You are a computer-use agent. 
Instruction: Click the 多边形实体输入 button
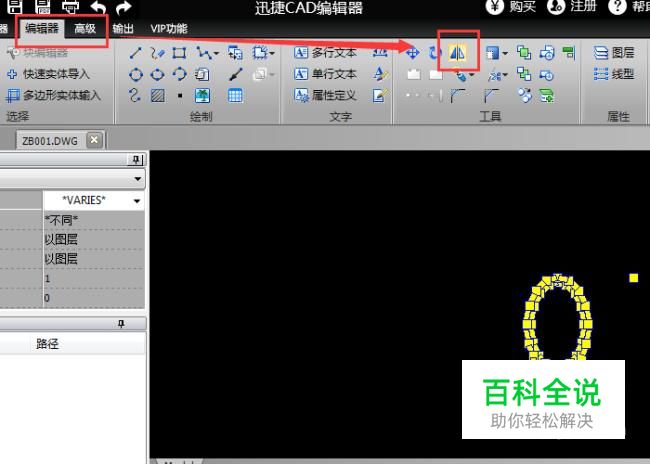coord(53,95)
